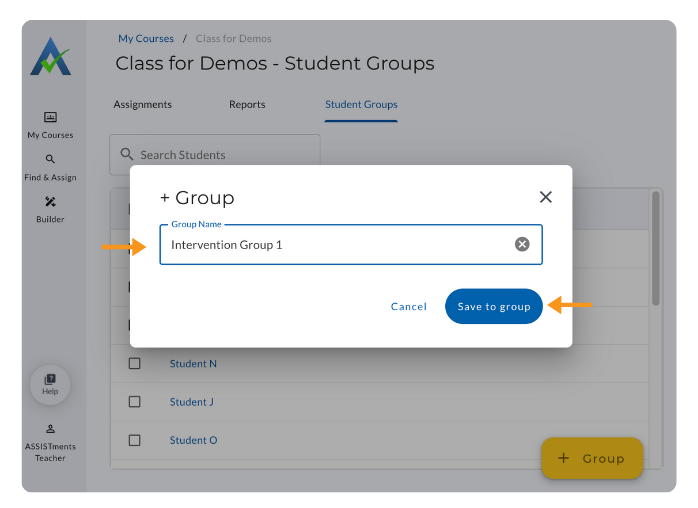
Task: Open the Help button
Action: coord(50,383)
